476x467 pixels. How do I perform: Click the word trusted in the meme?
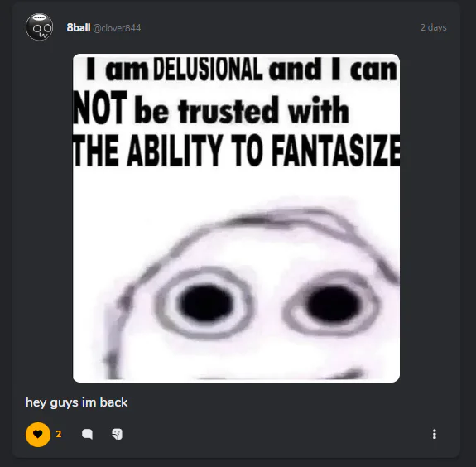tap(228, 111)
